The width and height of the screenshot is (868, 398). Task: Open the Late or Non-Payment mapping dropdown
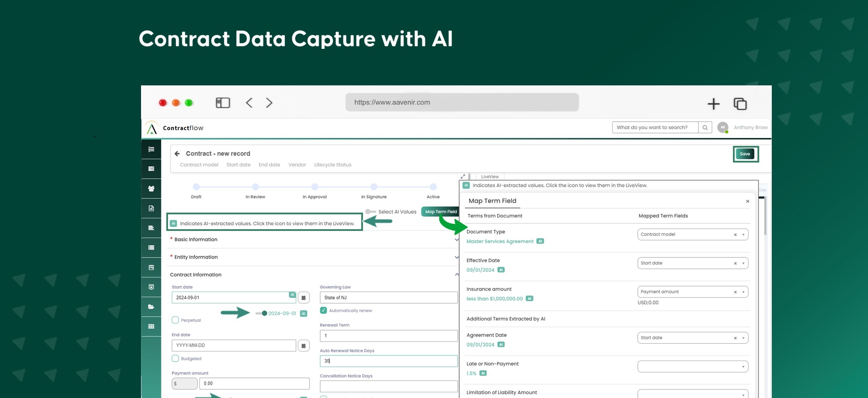[x=692, y=367]
